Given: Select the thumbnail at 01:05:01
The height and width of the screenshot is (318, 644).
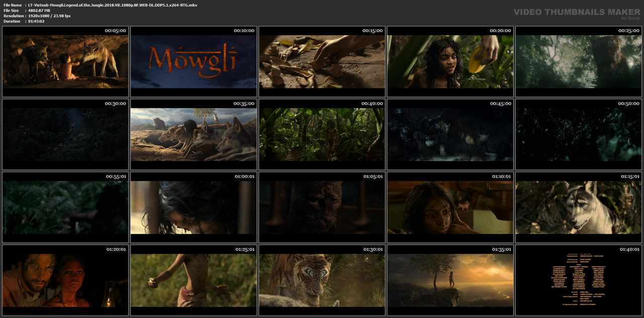Looking at the screenshot, I should coord(322,207).
